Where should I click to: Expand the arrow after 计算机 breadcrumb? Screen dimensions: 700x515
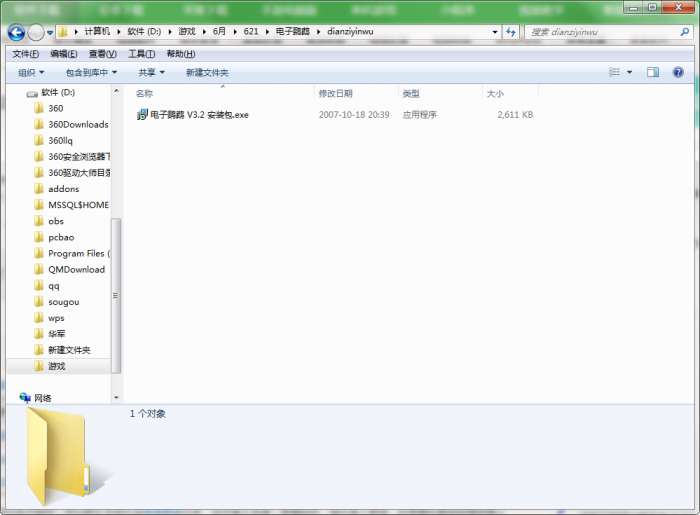[119, 32]
